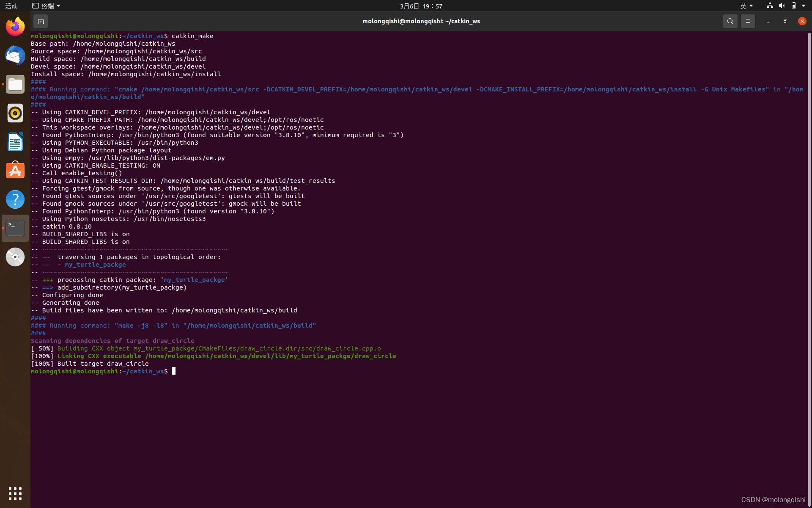Viewport: 812px width, 508px height.
Task: Restore the terminal window size
Action: point(785,21)
